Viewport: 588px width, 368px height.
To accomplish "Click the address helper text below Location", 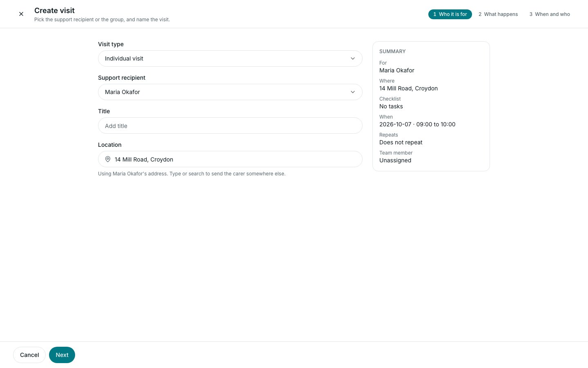I will pos(192,174).
